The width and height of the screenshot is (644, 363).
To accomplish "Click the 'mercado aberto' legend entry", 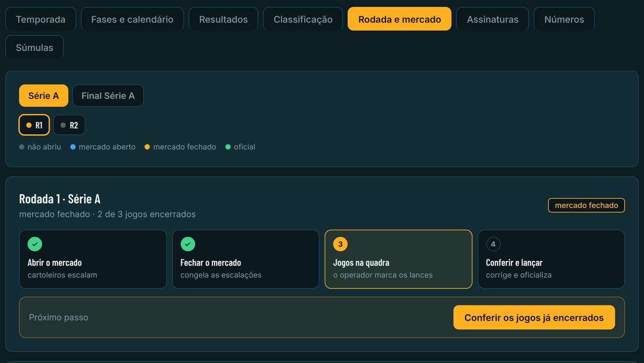I will 103,147.
